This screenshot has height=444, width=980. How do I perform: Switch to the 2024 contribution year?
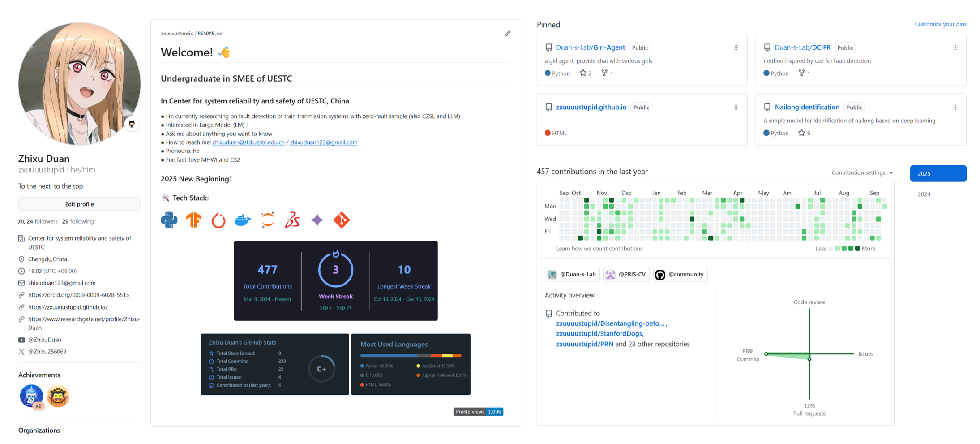click(x=924, y=194)
